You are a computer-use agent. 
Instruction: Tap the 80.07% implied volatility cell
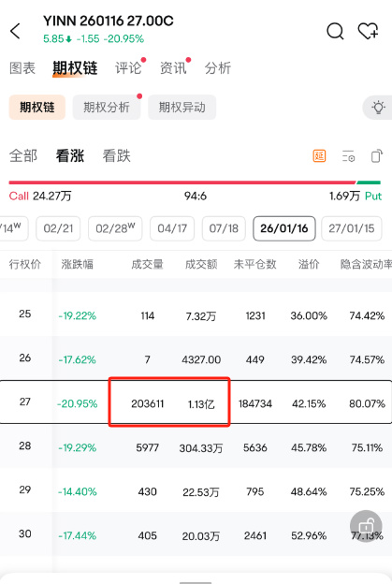(x=367, y=403)
